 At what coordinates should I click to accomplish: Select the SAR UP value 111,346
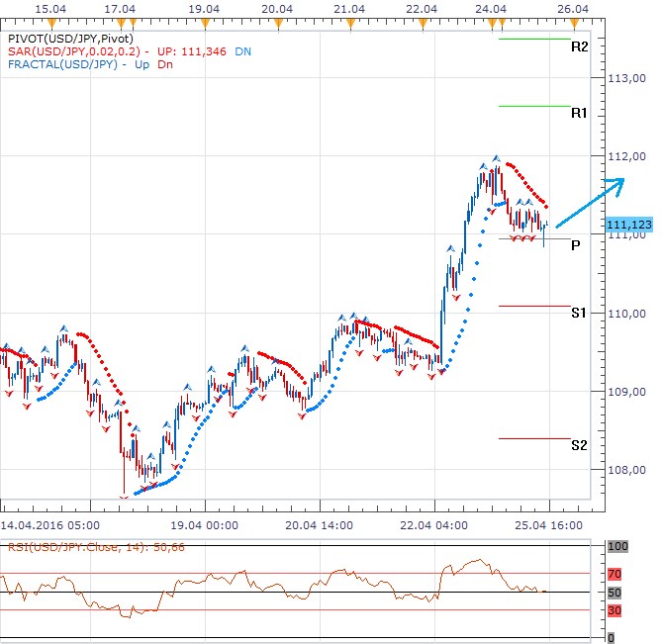tap(204, 51)
